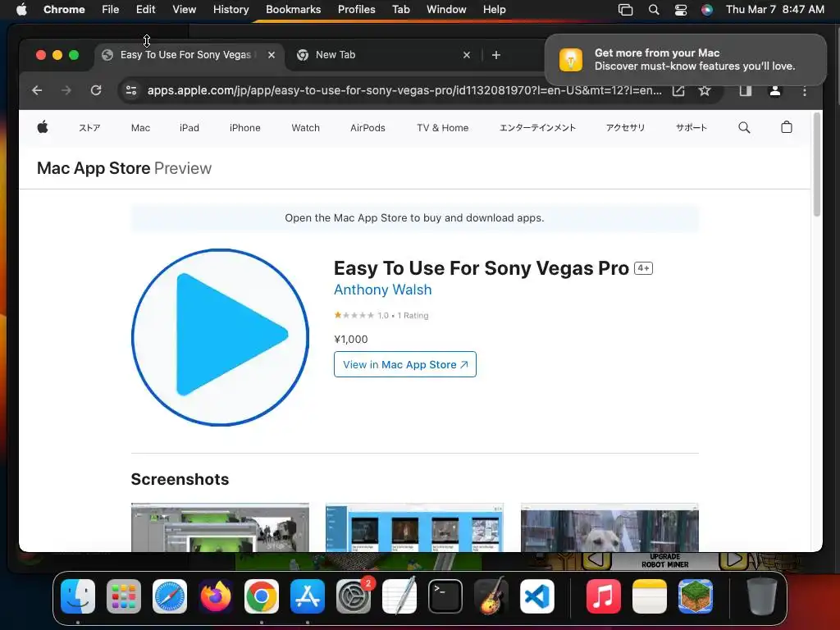Open the shopping bag icon
Screen dimensions: 840x630
pyautogui.click(x=787, y=127)
